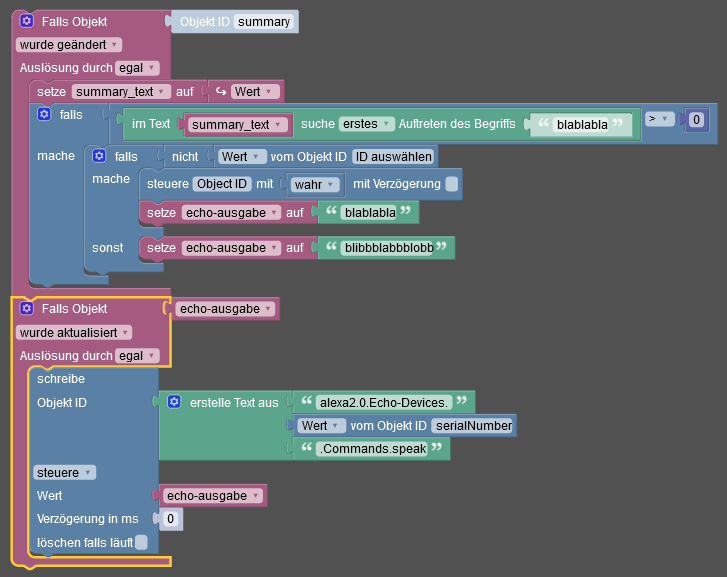This screenshot has width=727, height=577.
Task: Open the wurde aktualisiert dropdown
Action: click(74, 333)
